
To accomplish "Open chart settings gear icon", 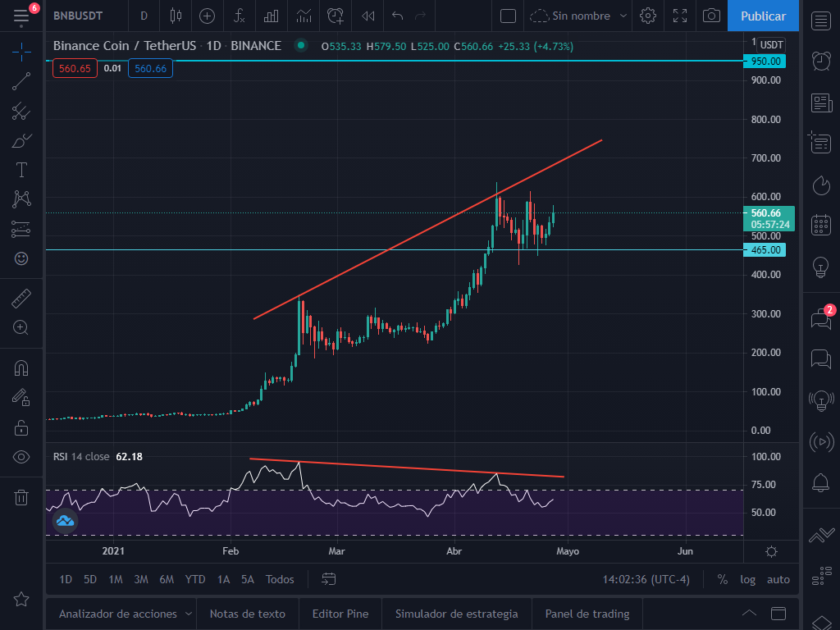I will click(x=648, y=16).
